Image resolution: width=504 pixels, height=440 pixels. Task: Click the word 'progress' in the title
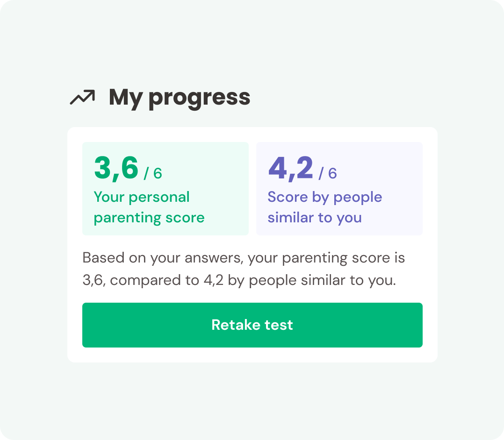click(x=200, y=99)
